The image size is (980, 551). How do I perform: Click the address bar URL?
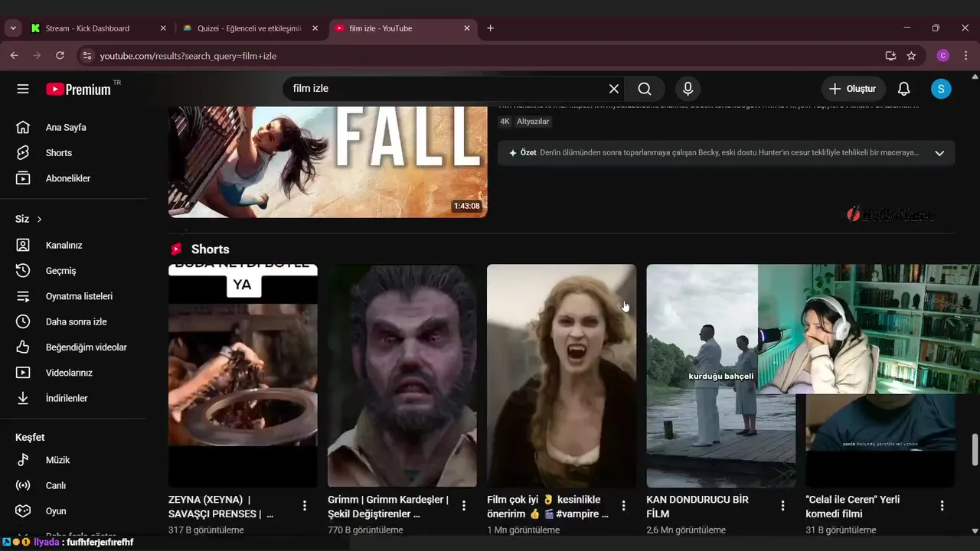pos(188,56)
